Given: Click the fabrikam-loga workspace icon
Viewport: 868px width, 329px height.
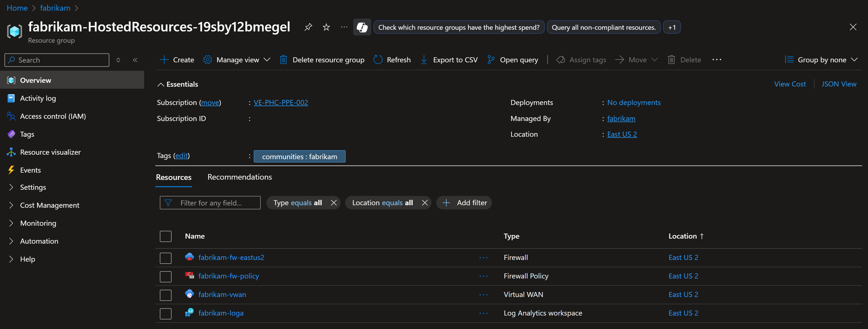Looking at the screenshot, I should point(189,312).
